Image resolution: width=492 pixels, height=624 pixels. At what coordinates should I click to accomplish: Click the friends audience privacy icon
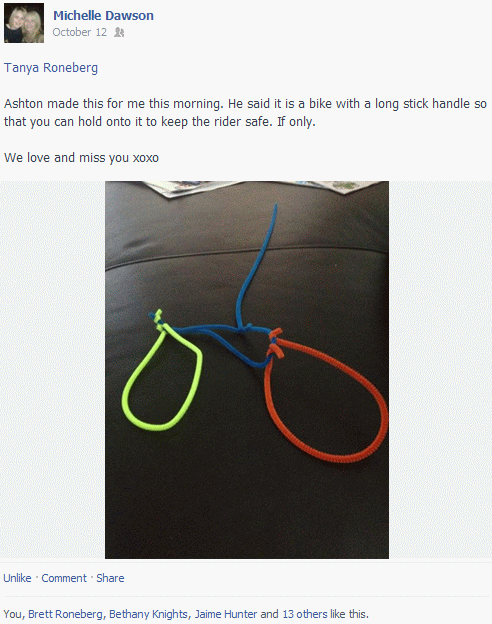pos(119,32)
